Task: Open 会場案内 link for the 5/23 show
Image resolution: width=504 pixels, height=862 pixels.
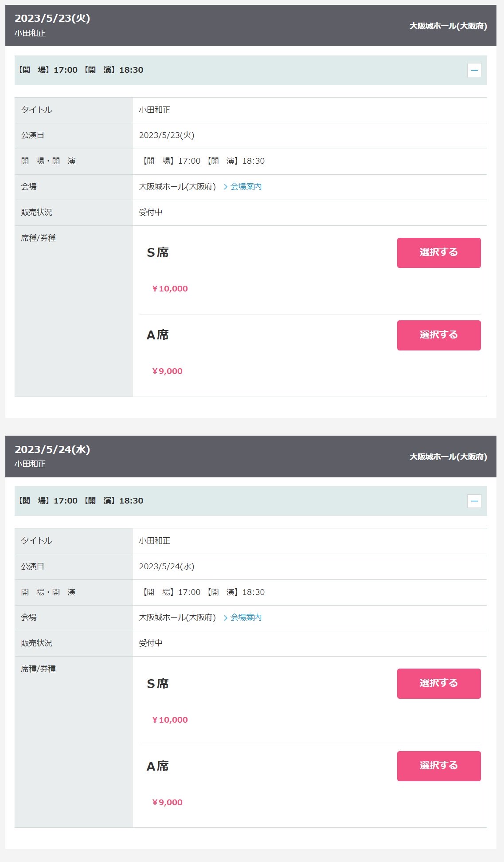Action: (x=246, y=187)
